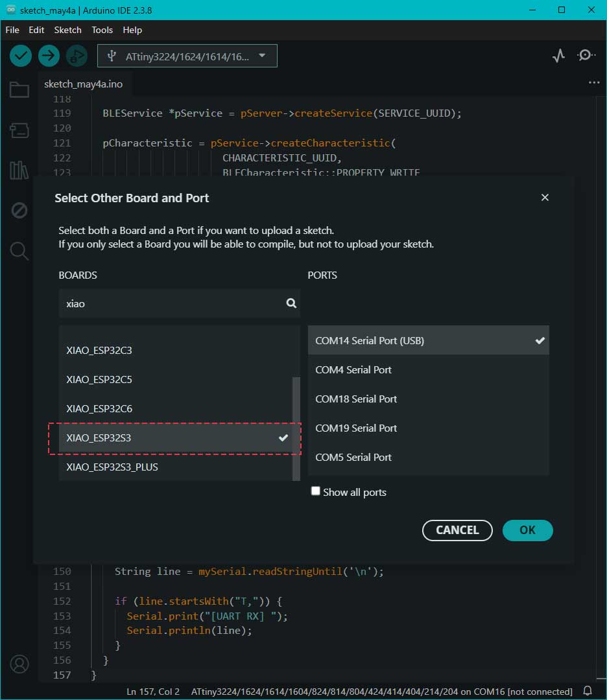Click code line 152 with line.startsWith

tap(198, 601)
